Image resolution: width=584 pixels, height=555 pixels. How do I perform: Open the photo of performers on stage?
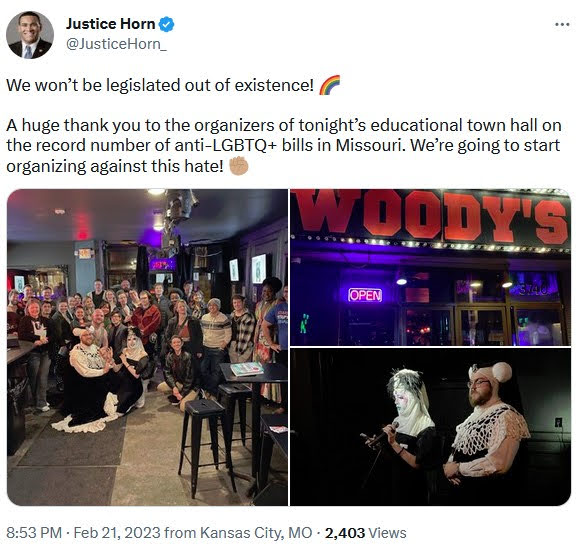(431, 427)
